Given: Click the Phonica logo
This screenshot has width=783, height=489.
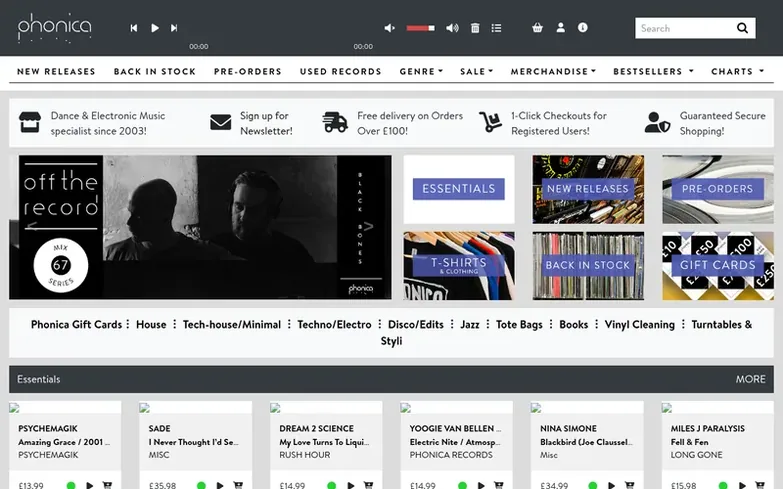Looking at the screenshot, I should [x=54, y=28].
